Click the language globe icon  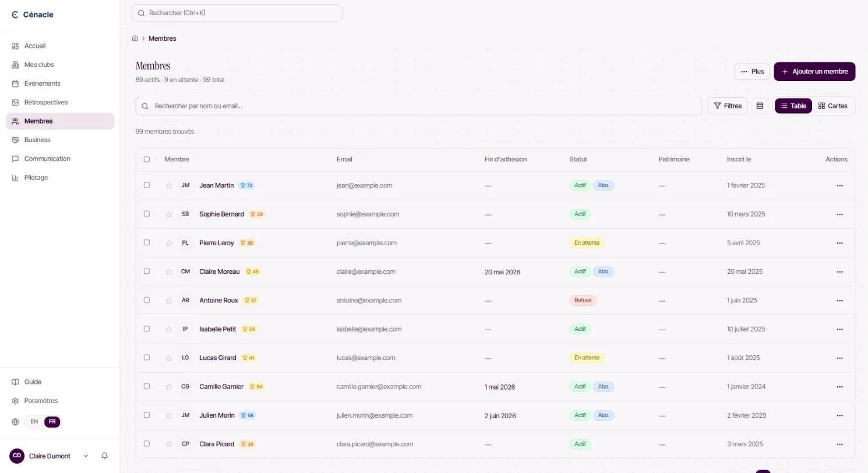(x=15, y=422)
